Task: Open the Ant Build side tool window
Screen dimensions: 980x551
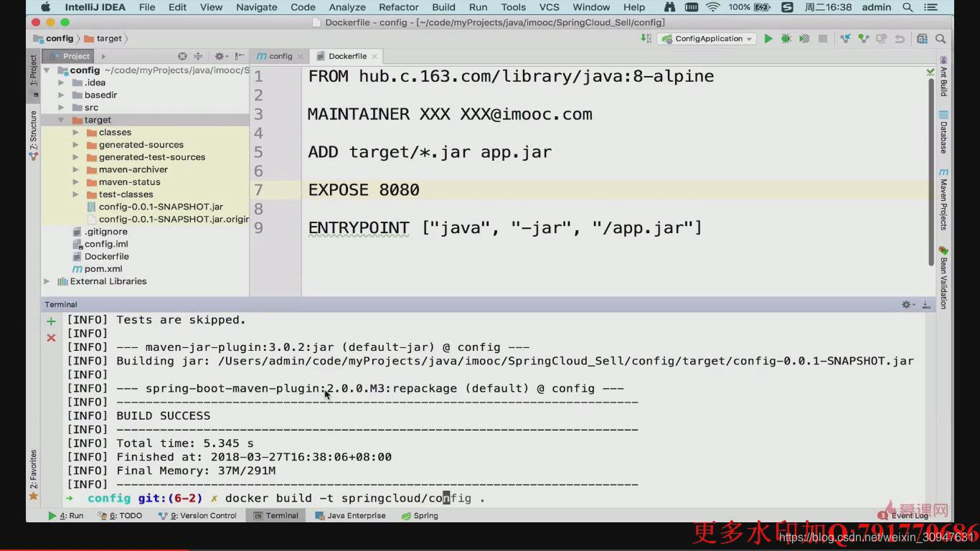Action: (x=943, y=76)
